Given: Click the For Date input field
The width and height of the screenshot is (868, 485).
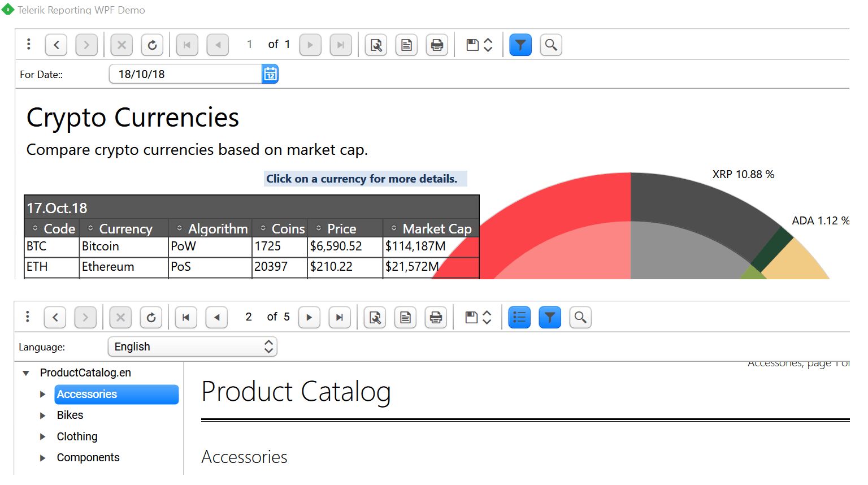Looking at the screenshot, I should (185, 74).
